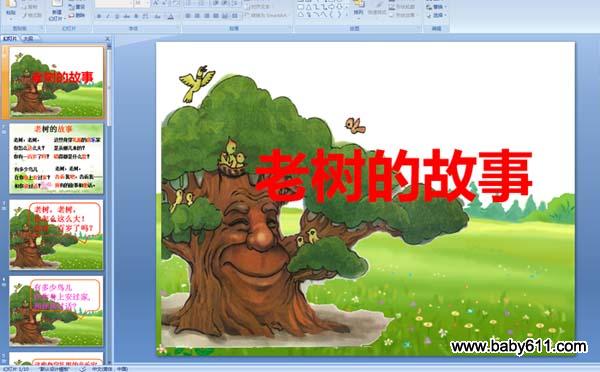Click the Delete slide icon
Viewport: 600px width, 372px height.
coord(77,15)
